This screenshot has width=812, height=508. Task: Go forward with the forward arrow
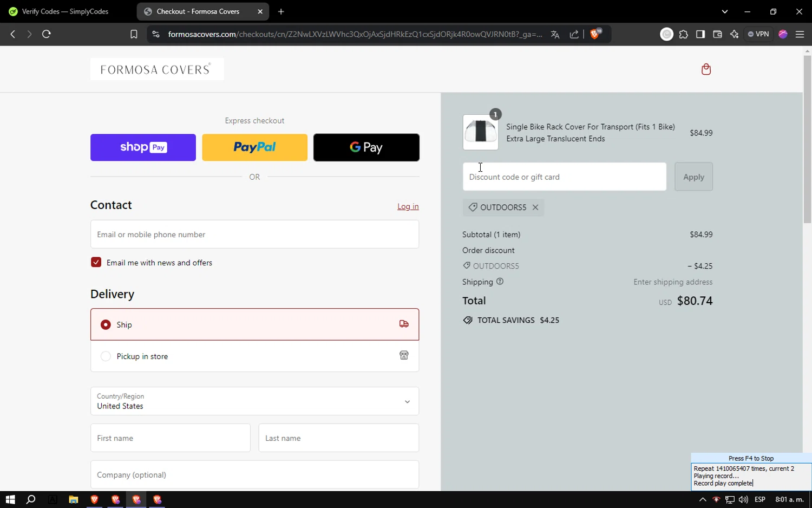click(29, 34)
